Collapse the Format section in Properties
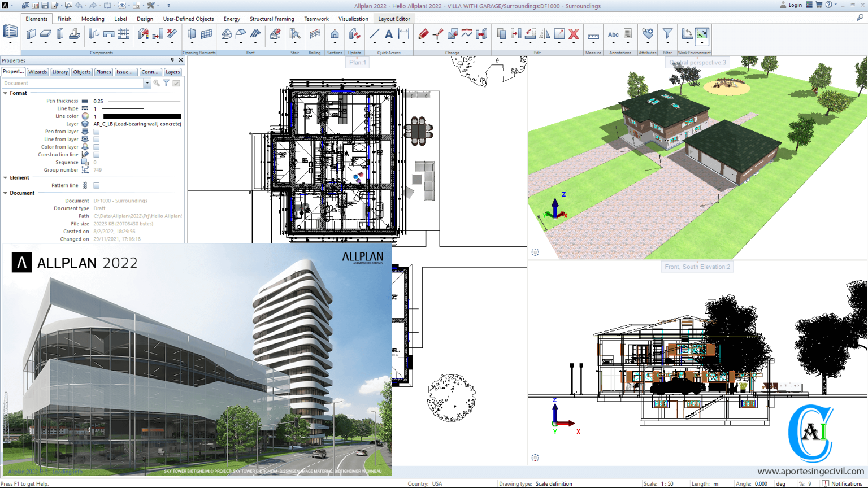The image size is (868, 488). (x=6, y=93)
